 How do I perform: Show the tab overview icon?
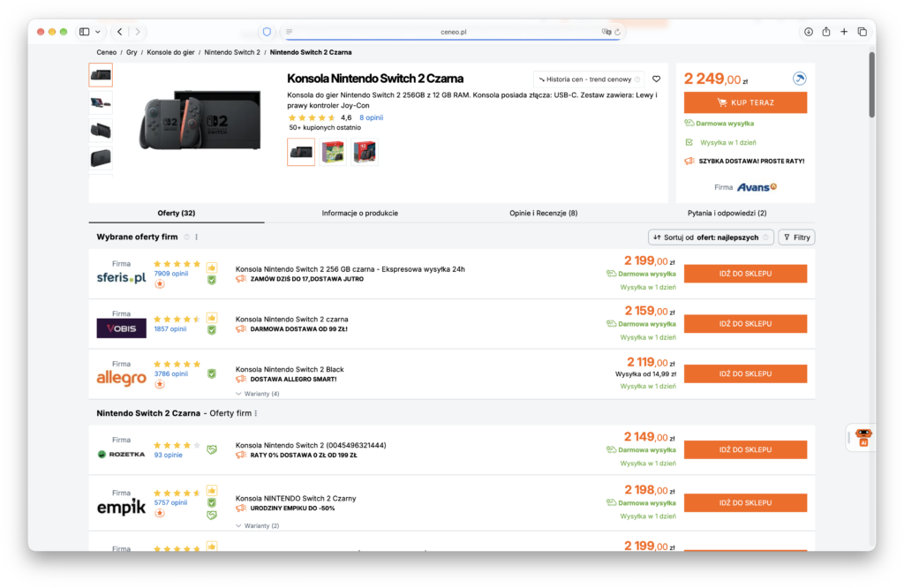[862, 32]
